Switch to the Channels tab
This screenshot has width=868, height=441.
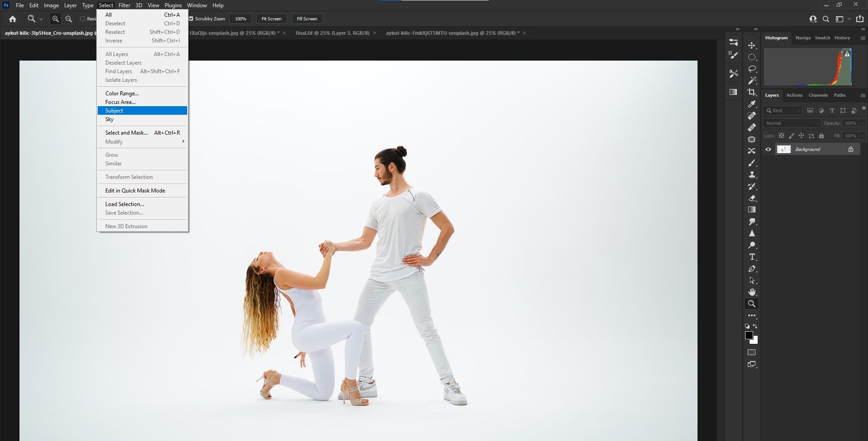tap(818, 95)
